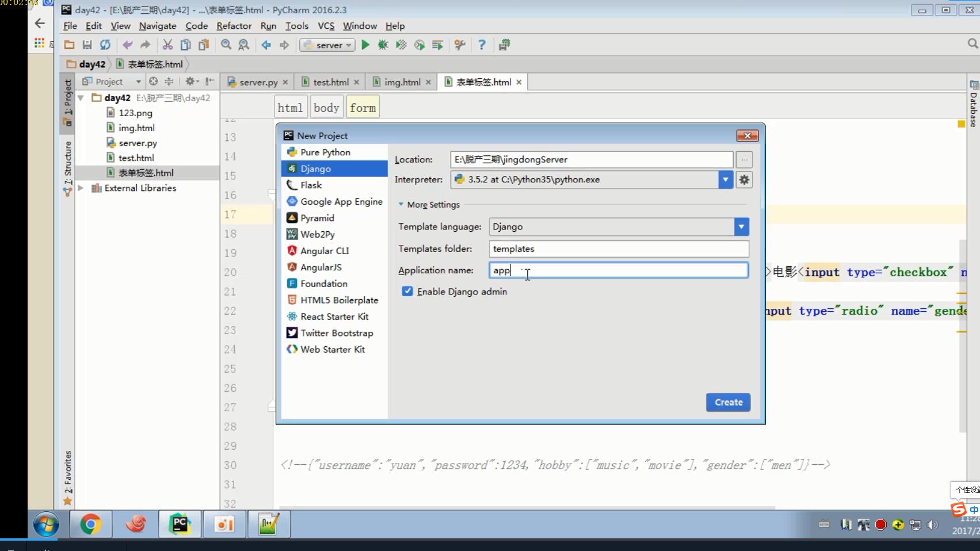Click the Profile run icon
This screenshot has width=980, height=551.
click(420, 45)
